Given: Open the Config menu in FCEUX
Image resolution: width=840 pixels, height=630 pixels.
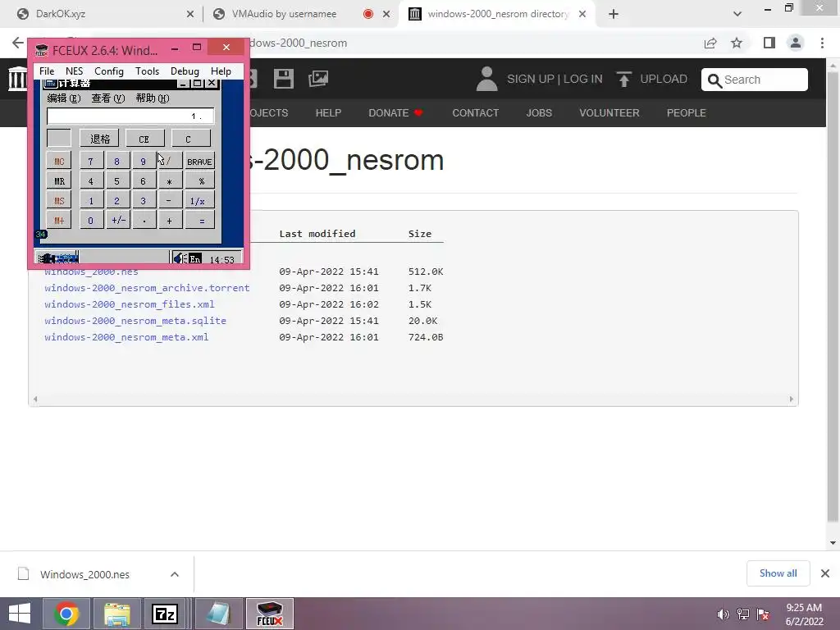Looking at the screenshot, I should click(x=109, y=71).
